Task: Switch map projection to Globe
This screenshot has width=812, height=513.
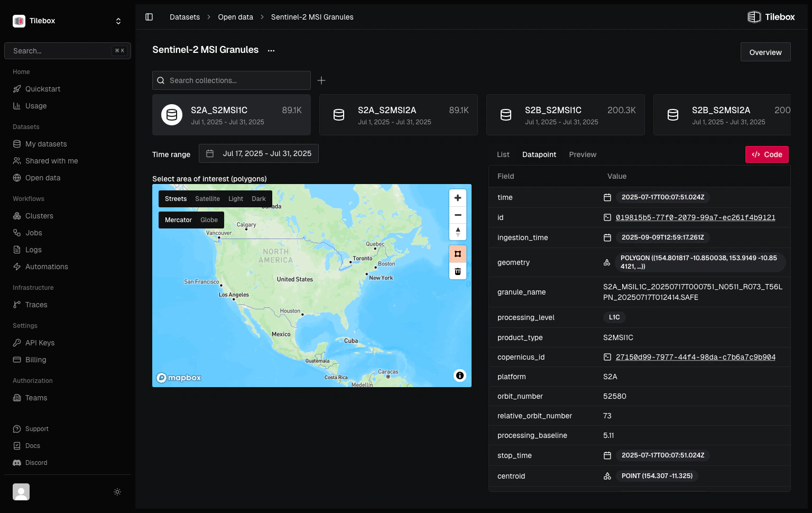Action: (x=209, y=220)
